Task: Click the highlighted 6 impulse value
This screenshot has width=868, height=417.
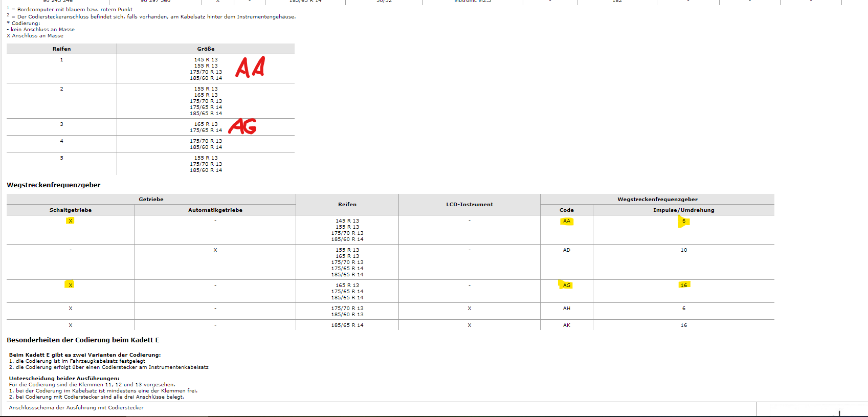Action: (x=683, y=221)
